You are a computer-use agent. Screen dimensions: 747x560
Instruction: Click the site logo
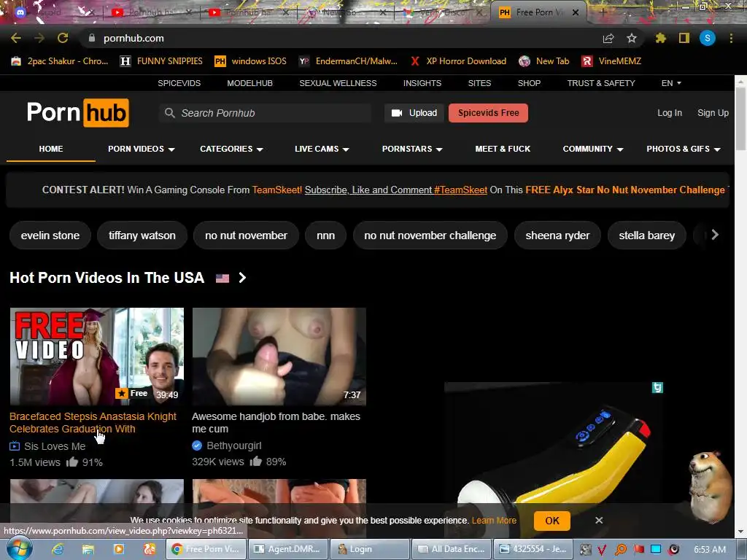pos(77,113)
